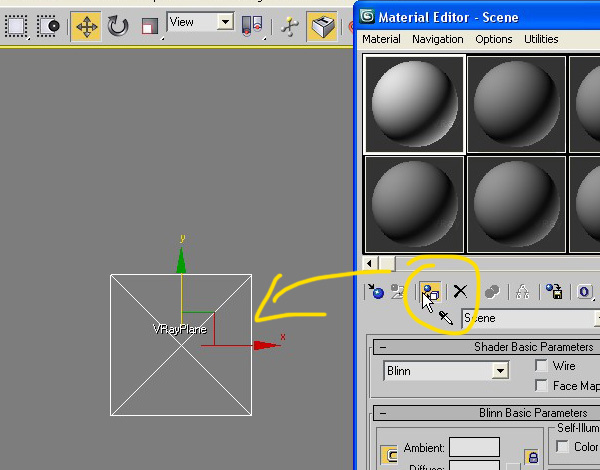The height and width of the screenshot is (470, 600).
Task: Select the Rotate tool in toolbar
Action: pos(118,25)
